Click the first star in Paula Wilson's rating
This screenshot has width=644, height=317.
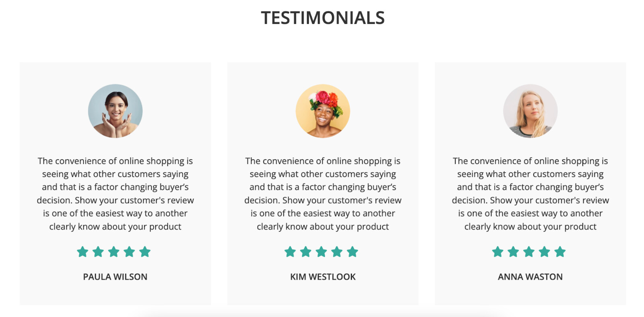tap(83, 252)
